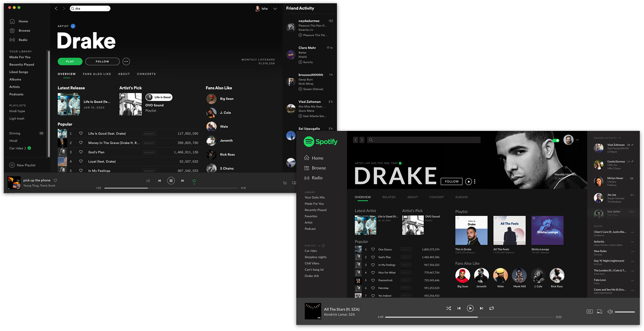The image size is (644, 331).
Task: Collapse the PLAYLIST section chevron in front sidebar
Action: 319,246
